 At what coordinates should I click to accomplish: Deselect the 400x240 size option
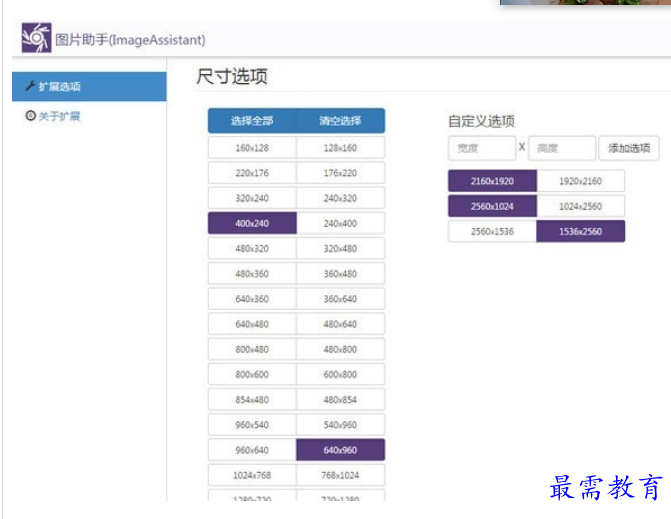252,223
